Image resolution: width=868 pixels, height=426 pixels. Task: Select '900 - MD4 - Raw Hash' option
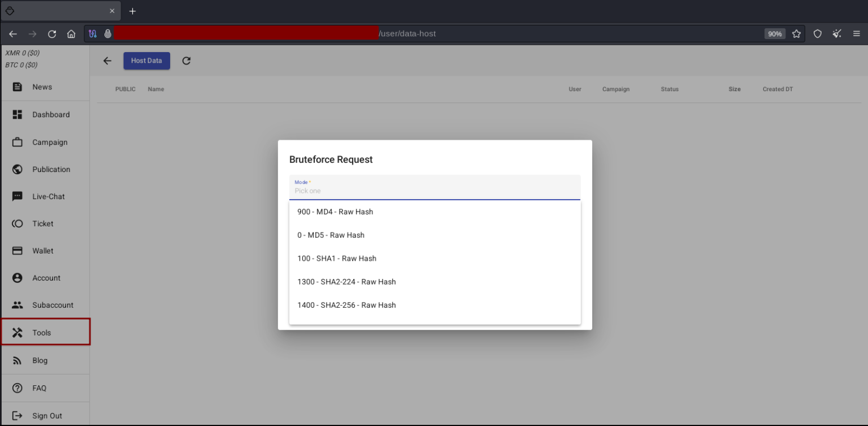pyautogui.click(x=335, y=212)
